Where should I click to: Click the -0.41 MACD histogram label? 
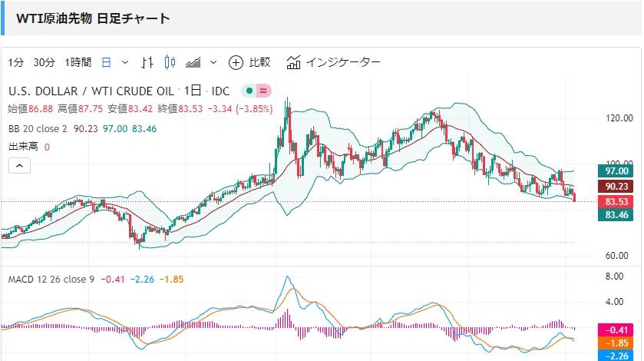click(616, 330)
